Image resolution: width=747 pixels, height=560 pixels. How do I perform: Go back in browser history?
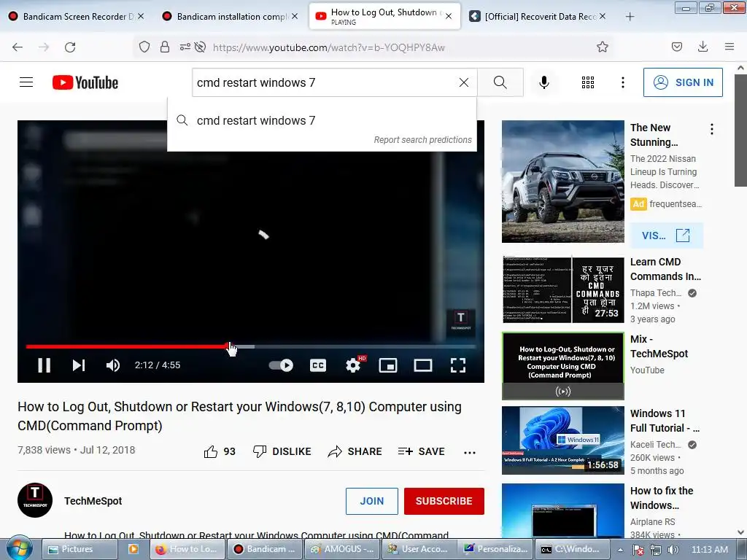point(18,47)
